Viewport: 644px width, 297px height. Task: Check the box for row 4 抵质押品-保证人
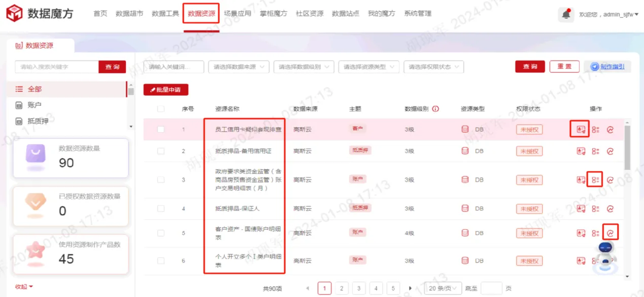(161, 209)
